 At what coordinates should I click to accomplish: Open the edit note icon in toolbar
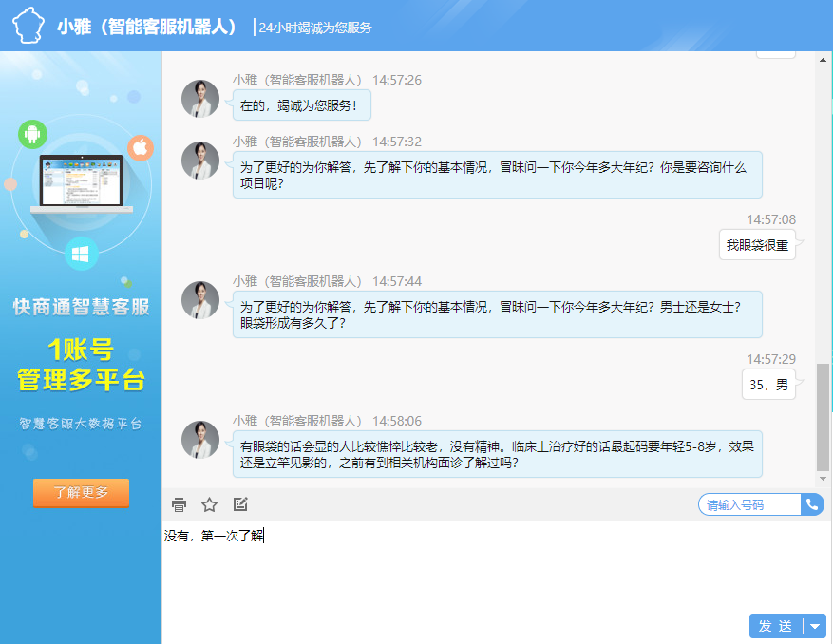click(240, 504)
